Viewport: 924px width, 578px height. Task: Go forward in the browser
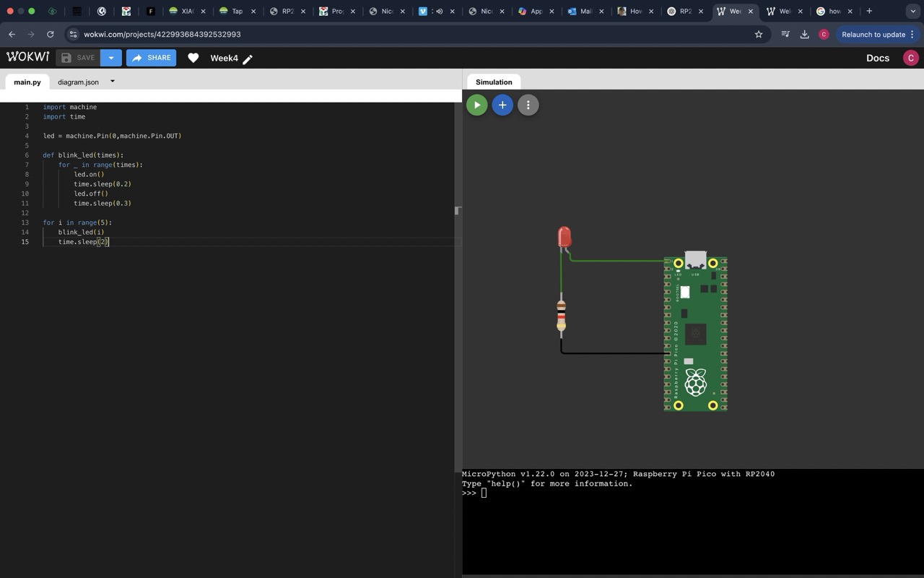coord(30,34)
